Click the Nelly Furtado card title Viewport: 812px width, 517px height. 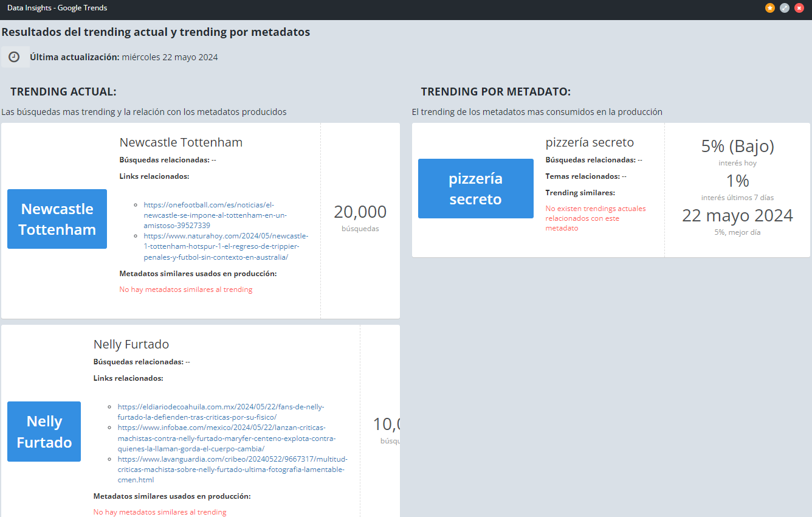tap(131, 344)
